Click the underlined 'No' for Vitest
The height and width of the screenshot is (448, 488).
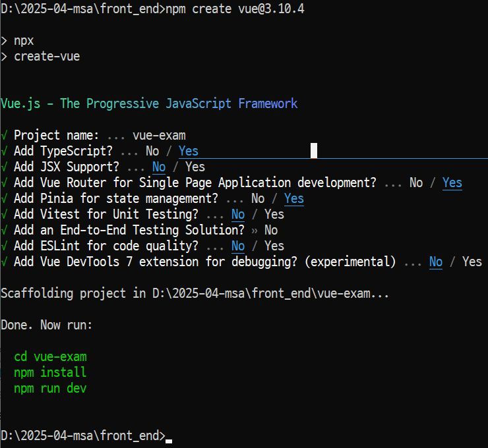(x=238, y=215)
